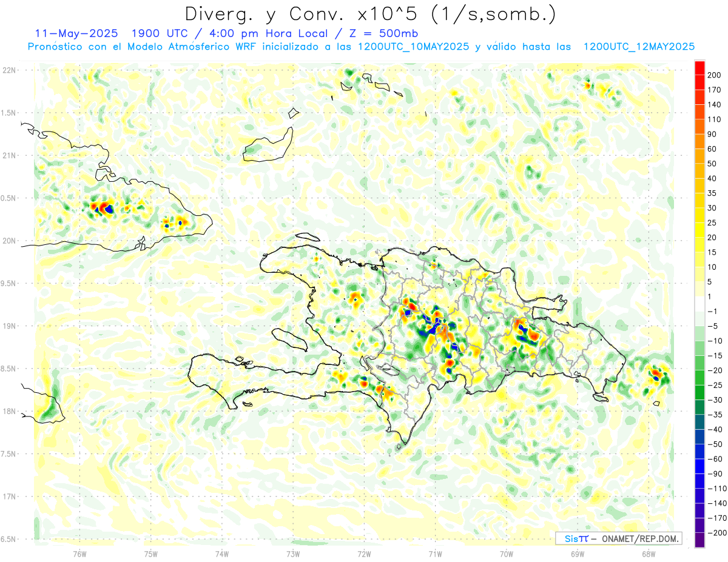Click the '76W' longitude label
This screenshot has width=728, height=562.
point(80,554)
